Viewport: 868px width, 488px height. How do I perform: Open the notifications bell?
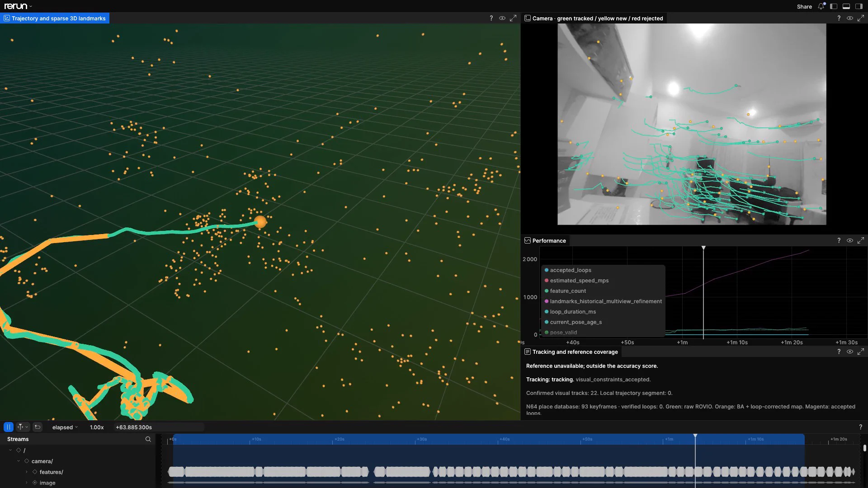[821, 6]
